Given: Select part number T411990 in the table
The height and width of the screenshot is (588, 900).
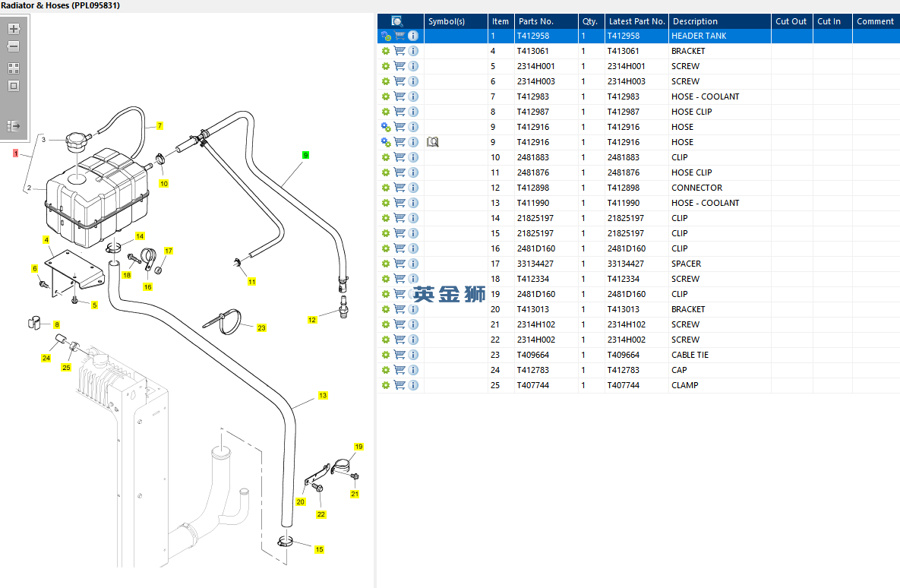Looking at the screenshot, I should coord(532,203).
